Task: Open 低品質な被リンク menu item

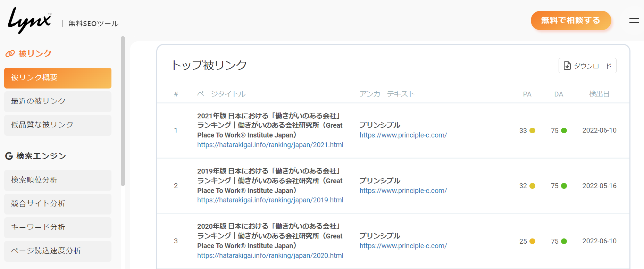Action: tap(58, 125)
